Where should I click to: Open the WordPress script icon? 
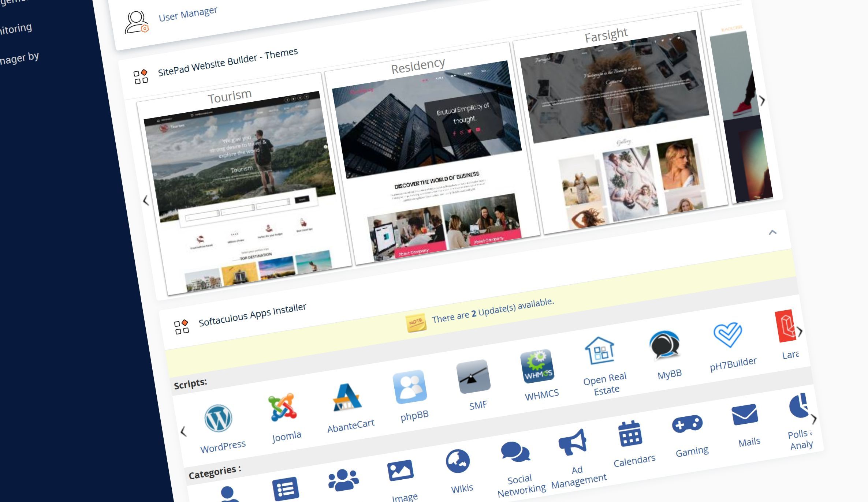coord(218,418)
